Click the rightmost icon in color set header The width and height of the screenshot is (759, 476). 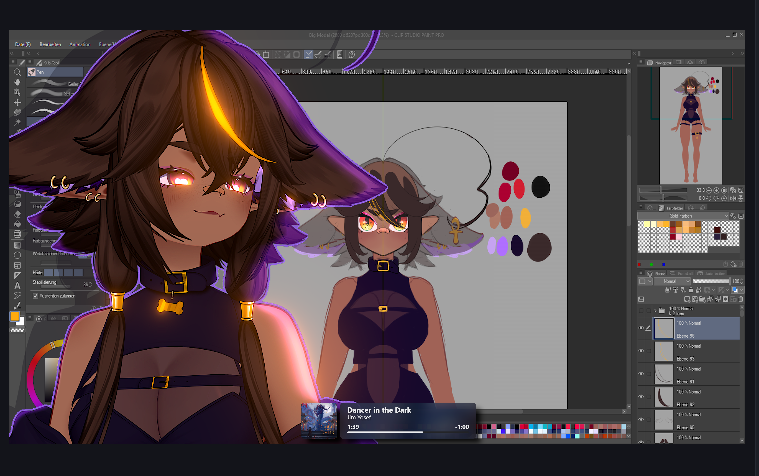(x=741, y=216)
